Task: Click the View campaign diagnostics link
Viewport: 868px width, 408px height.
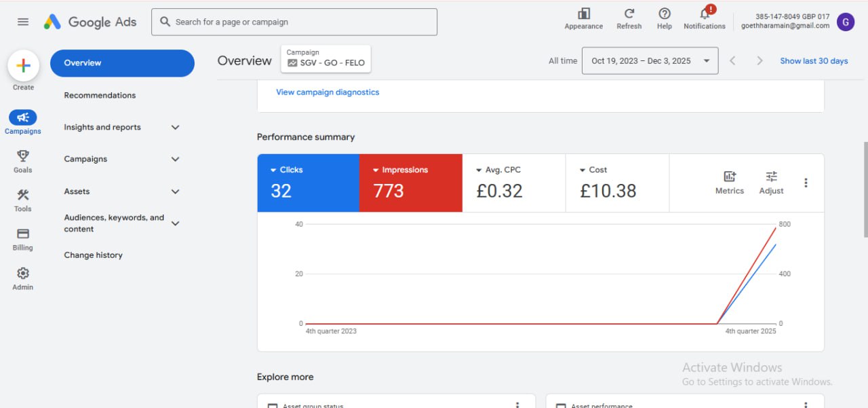Action: click(x=328, y=92)
